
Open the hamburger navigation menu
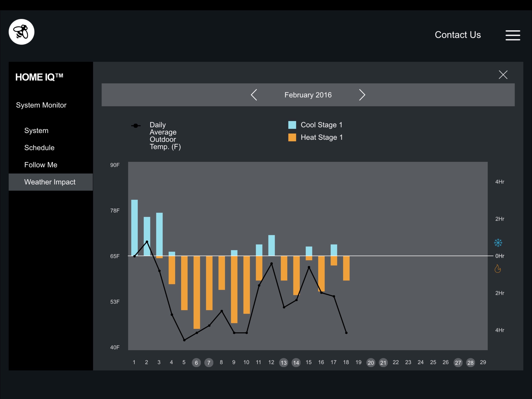click(513, 35)
